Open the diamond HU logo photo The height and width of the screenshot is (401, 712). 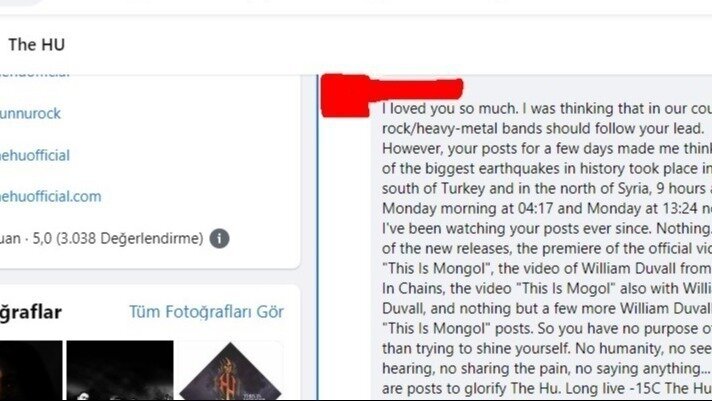click(230, 371)
